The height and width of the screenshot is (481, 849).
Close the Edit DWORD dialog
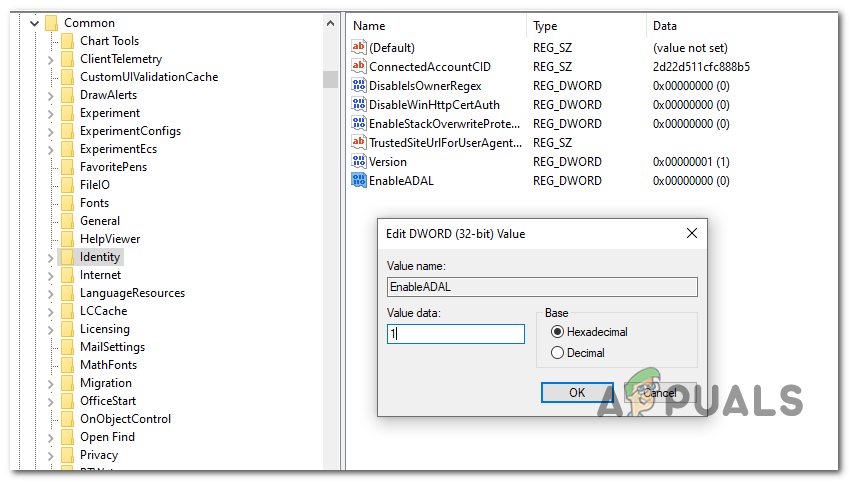click(x=691, y=233)
